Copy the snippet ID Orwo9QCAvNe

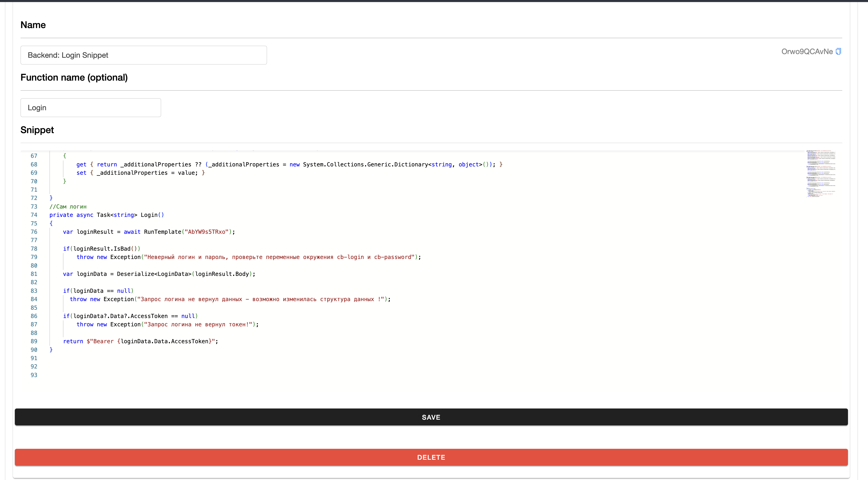(838, 51)
